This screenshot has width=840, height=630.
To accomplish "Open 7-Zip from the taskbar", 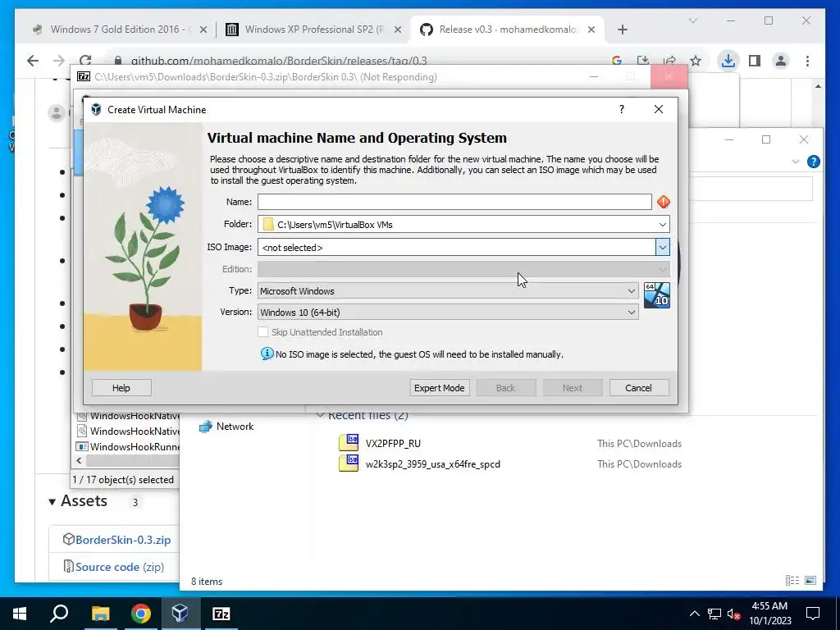I will (x=221, y=614).
